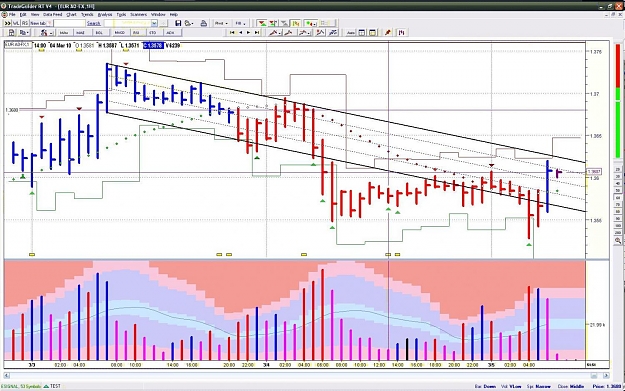
Task: Set bar zoom with the 100 button
Action: (x=618, y=226)
